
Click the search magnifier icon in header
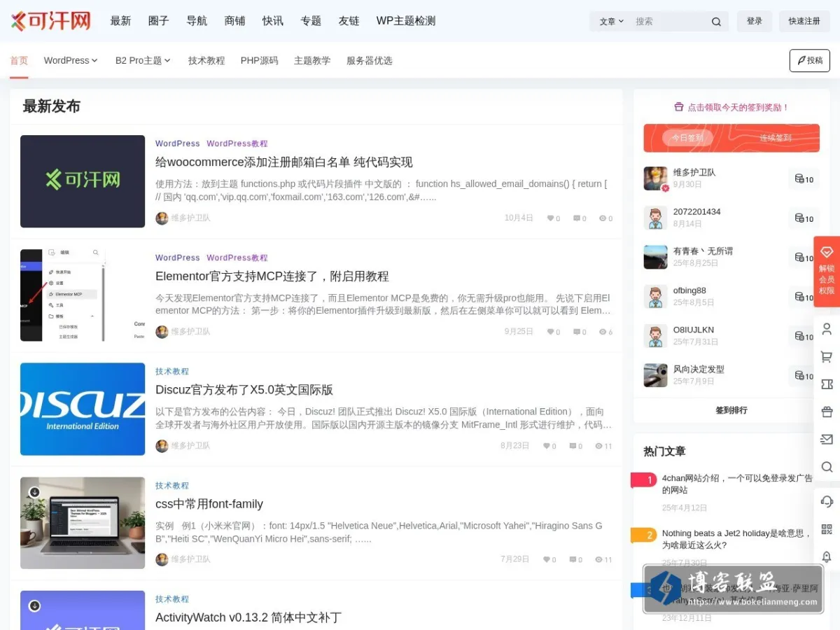(716, 22)
